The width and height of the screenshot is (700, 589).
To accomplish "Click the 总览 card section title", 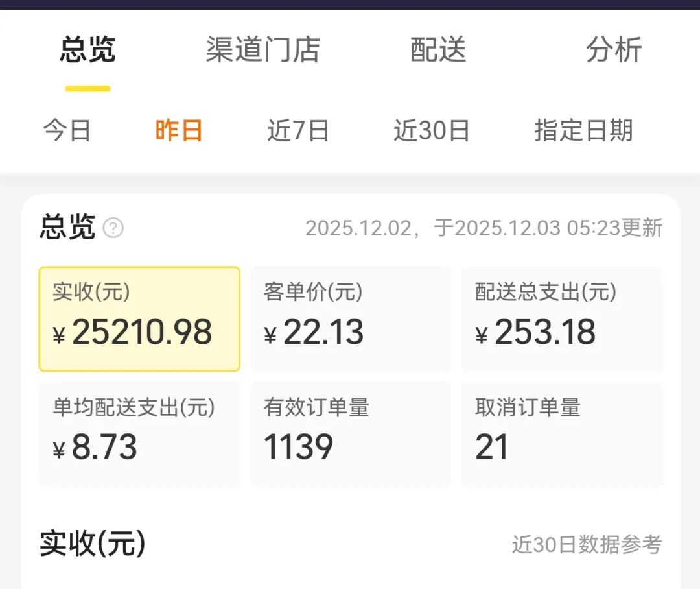I will [67, 228].
